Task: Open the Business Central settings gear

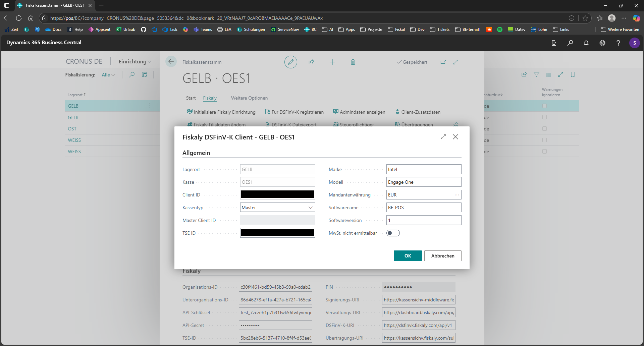Action: [602, 43]
